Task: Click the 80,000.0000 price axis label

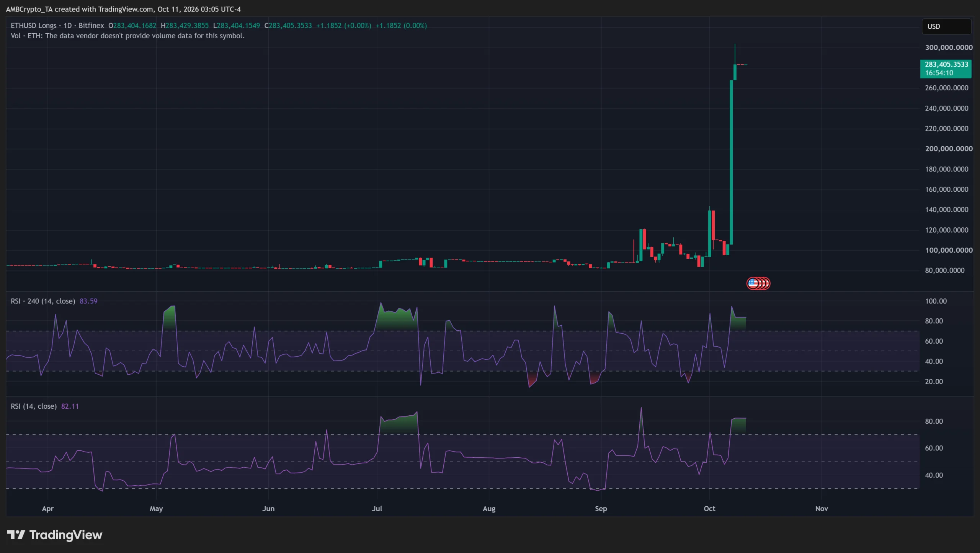Action: tap(945, 270)
